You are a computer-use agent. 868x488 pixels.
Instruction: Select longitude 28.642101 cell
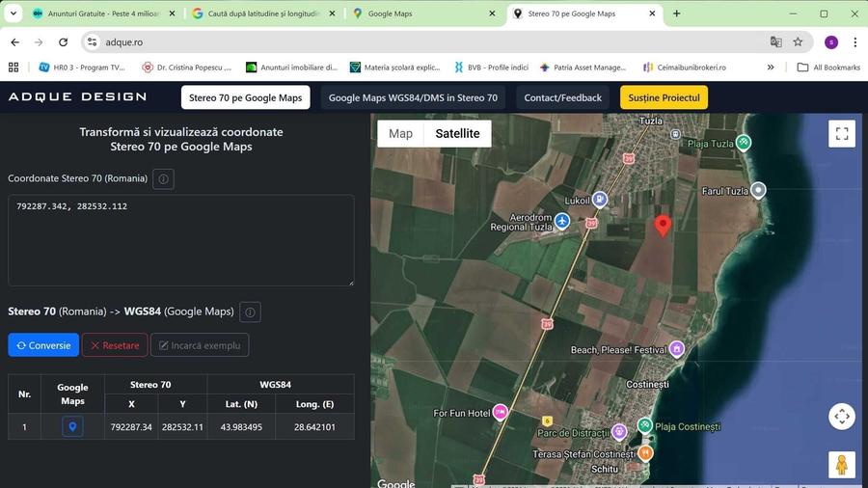(x=314, y=427)
